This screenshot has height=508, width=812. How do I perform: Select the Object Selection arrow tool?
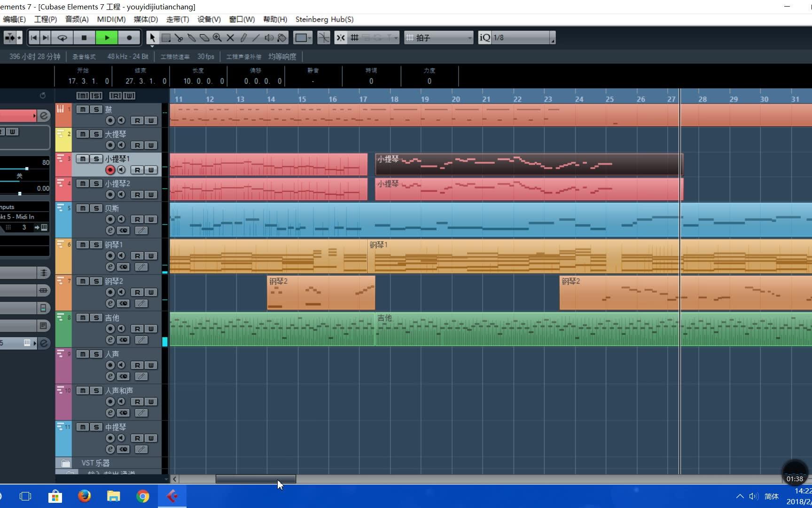point(152,38)
